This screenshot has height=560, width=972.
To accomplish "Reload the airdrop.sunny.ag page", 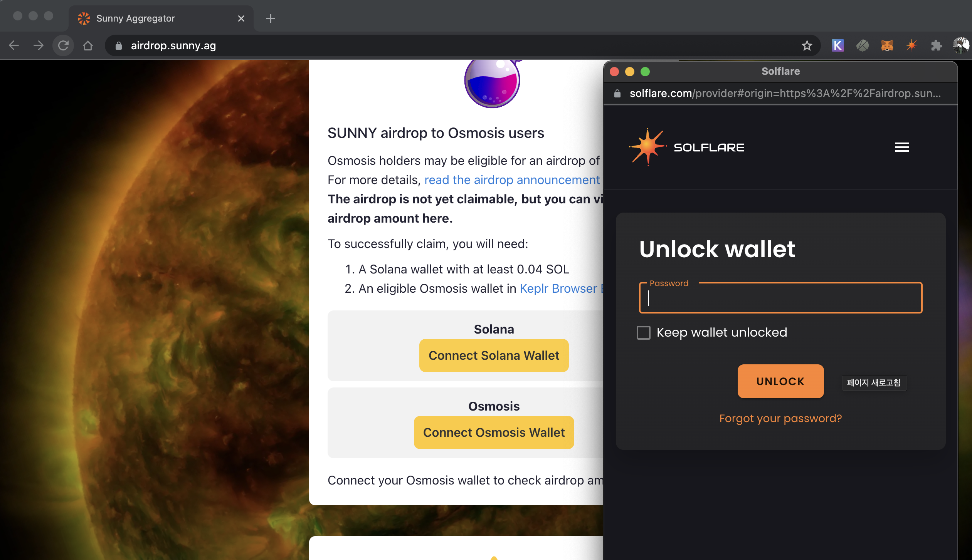I will coord(63,45).
